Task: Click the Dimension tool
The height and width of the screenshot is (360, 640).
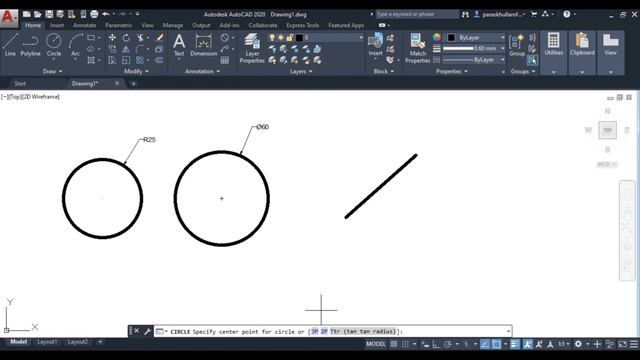Action: pyautogui.click(x=203, y=45)
